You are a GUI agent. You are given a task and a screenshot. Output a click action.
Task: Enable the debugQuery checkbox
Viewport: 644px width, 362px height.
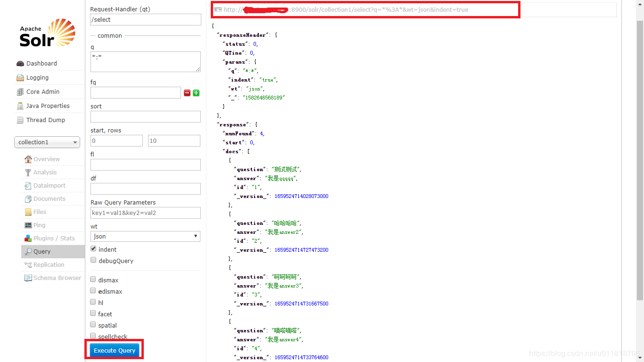click(x=93, y=260)
